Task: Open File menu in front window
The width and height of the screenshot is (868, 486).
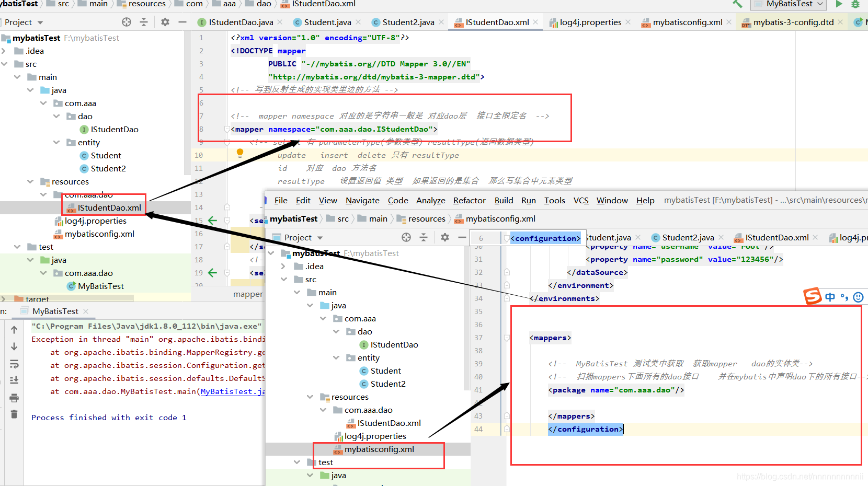Action: [x=281, y=200]
